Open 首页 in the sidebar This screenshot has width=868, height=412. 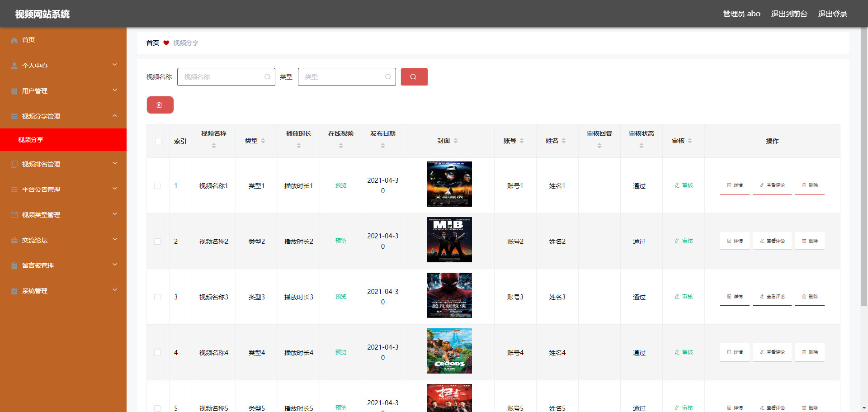click(x=63, y=40)
